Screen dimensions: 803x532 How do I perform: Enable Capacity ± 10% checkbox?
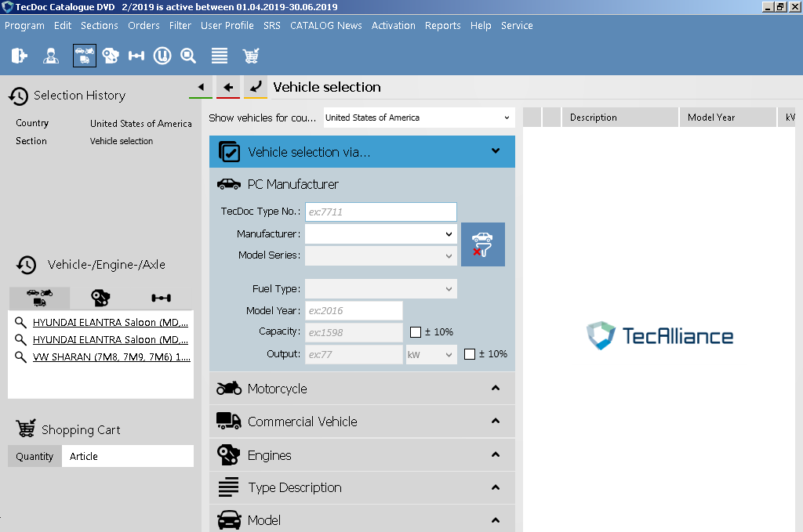416,332
